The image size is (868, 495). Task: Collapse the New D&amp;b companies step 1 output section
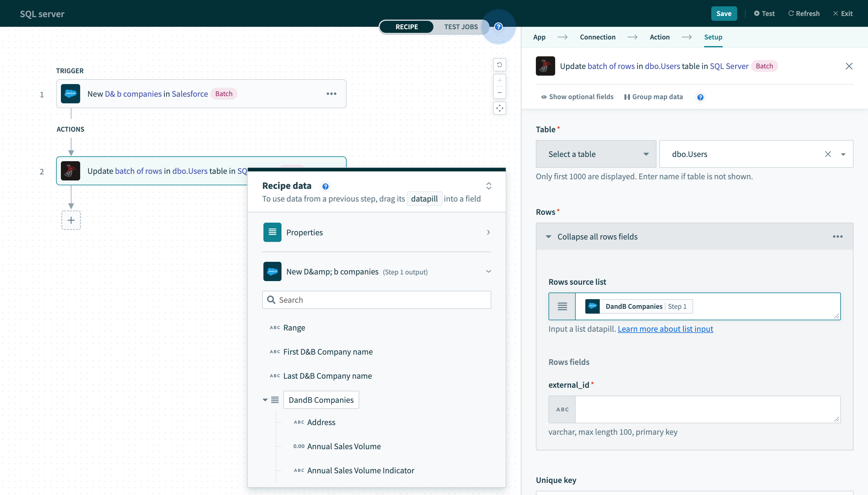point(488,272)
